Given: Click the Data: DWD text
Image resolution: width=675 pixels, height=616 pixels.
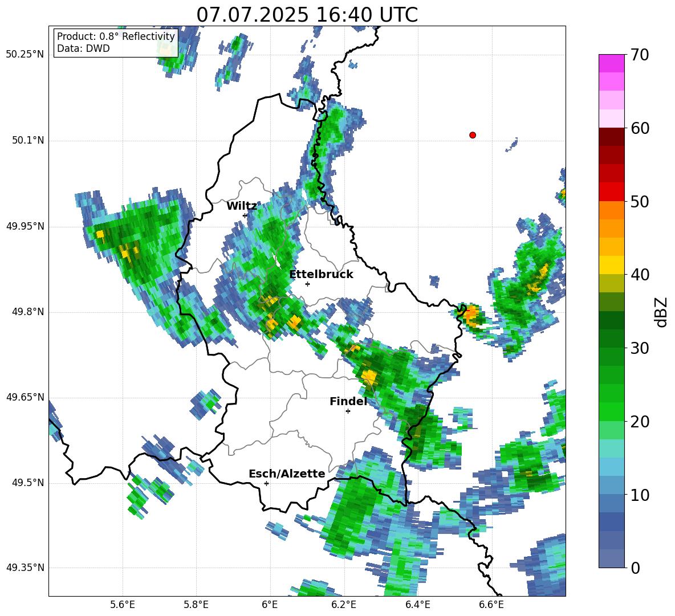Looking at the screenshot, I should pyautogui.click(x=83, y=48).
